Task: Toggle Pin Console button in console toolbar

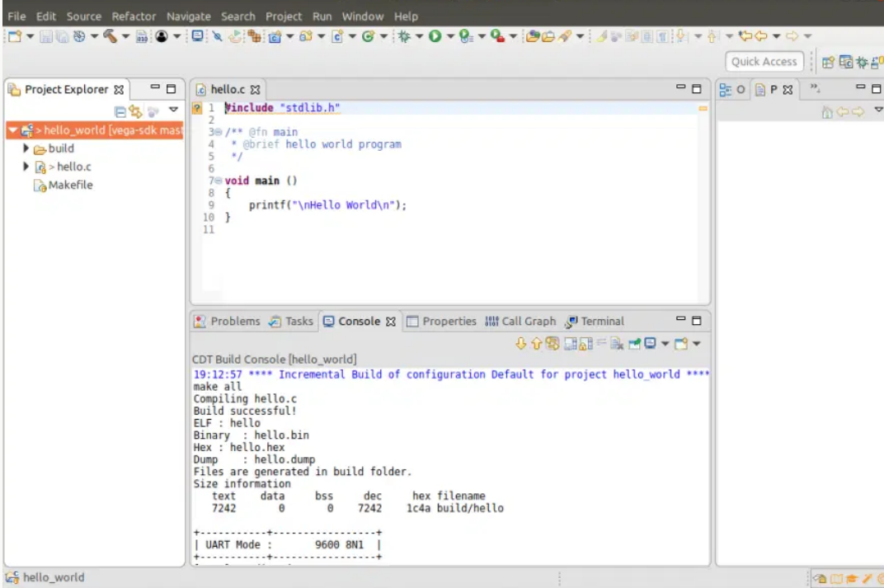Action: pos(634,343)
